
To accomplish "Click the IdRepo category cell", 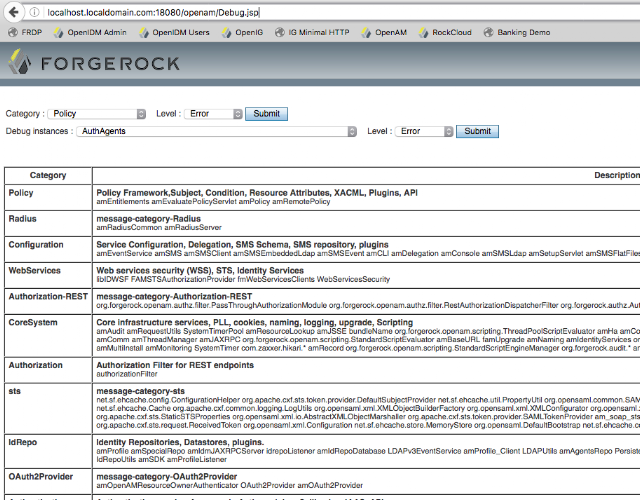I will pos(48,451).
